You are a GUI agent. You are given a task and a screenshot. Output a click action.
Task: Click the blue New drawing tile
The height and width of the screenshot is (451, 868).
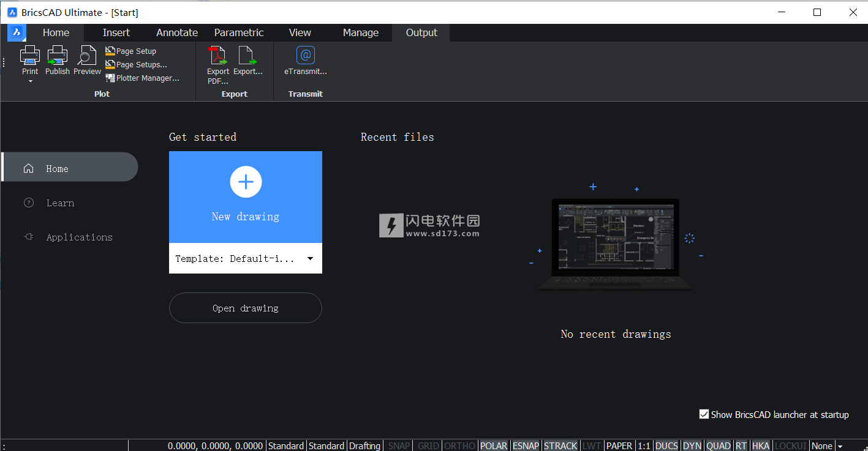coord(245,197)
